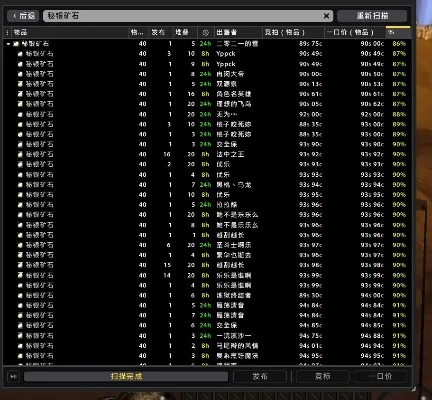Click ore icon in the Yppck 87% stack-10 row

20,54
